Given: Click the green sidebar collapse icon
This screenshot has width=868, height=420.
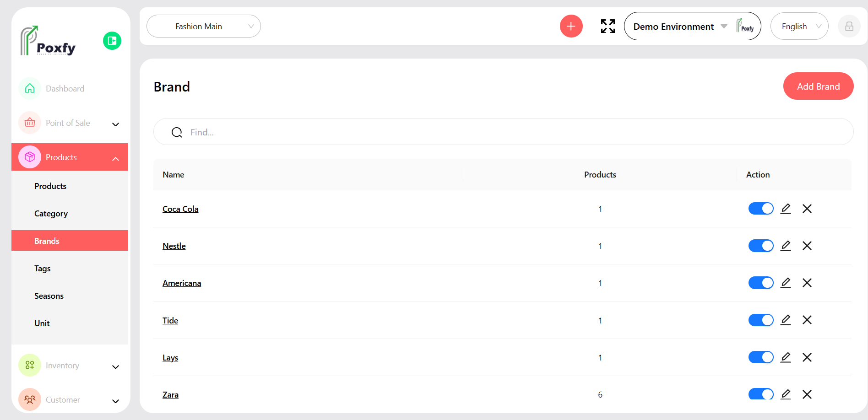Looking at the screenshot, I should pos(112,41).
